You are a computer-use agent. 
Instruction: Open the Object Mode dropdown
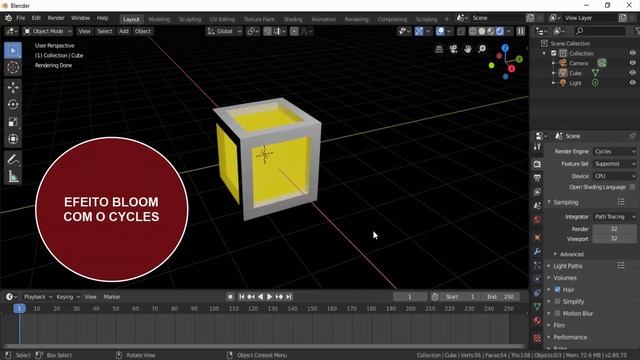click(x=47, y=31)
